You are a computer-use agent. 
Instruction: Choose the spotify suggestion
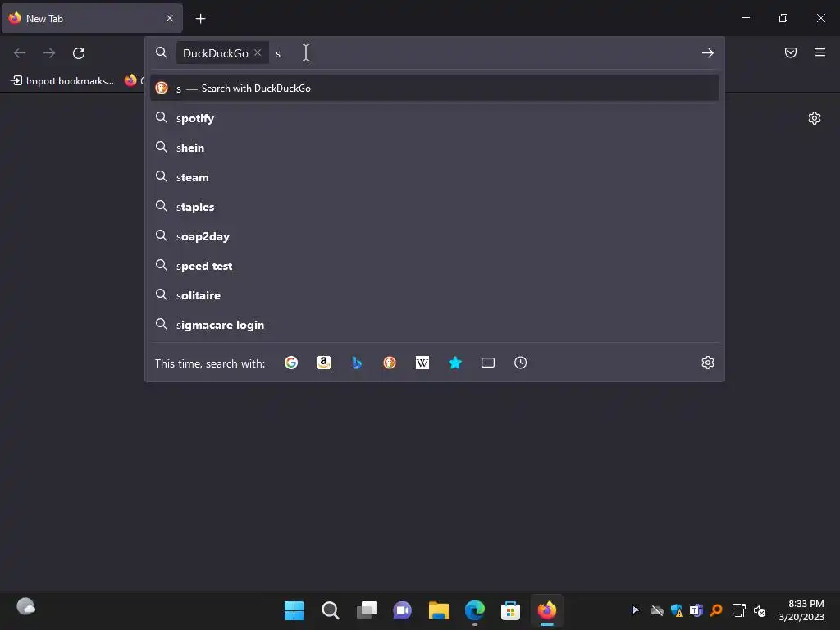pos(435,118)
